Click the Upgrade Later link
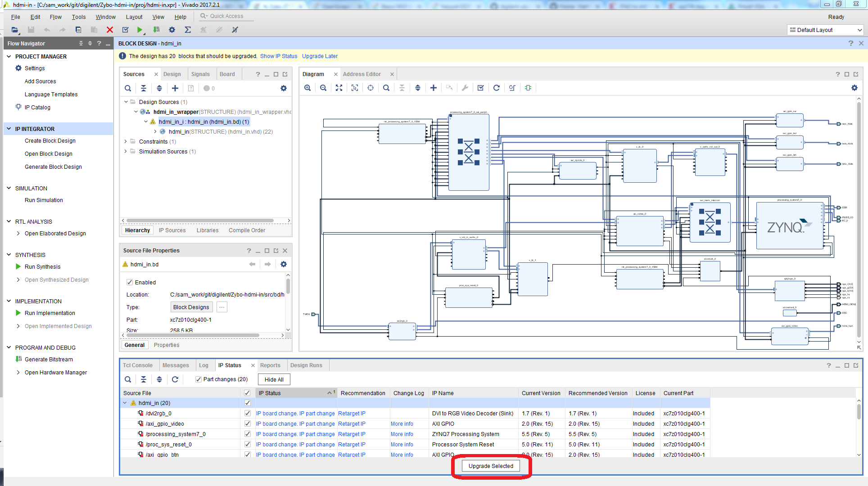Viewport: 868px width, 486px height. tap(320, 56)
